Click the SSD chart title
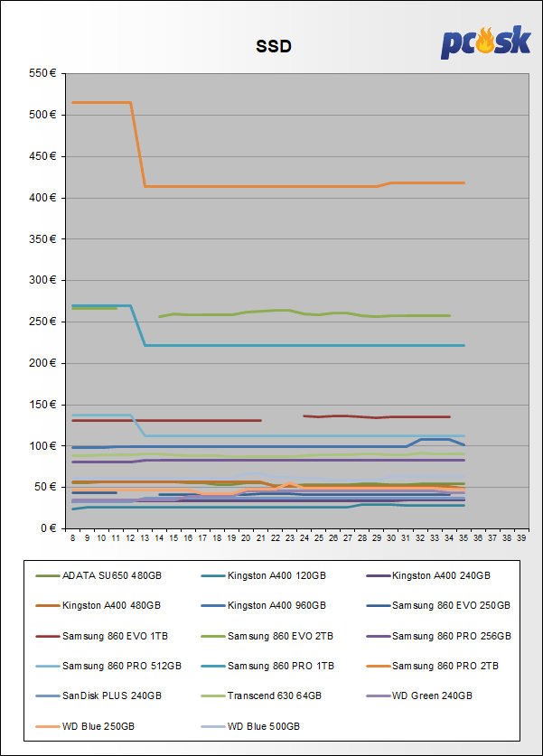The height and width of the screenshot is (756, 543). click(x=274, y=46)
